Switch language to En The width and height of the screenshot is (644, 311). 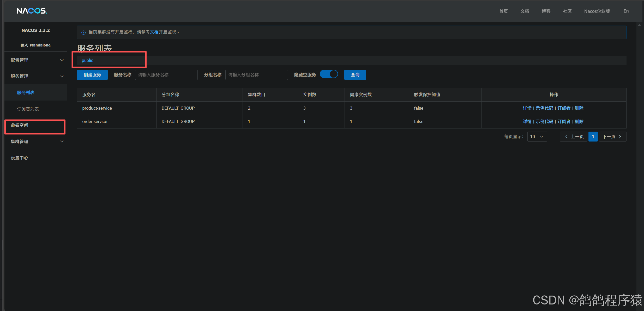click(626, 11)
